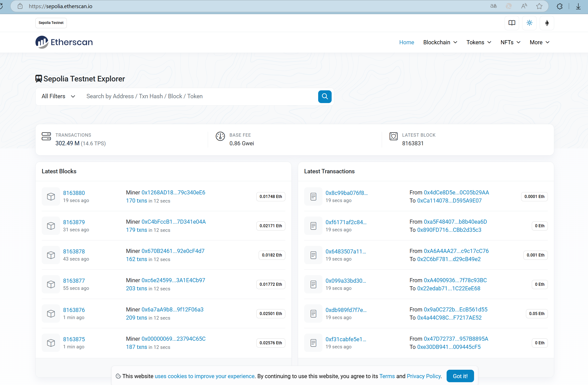588x385 pixels.
Task: Open browser extensions puzzle icon
Action: [x=560, y=6]
